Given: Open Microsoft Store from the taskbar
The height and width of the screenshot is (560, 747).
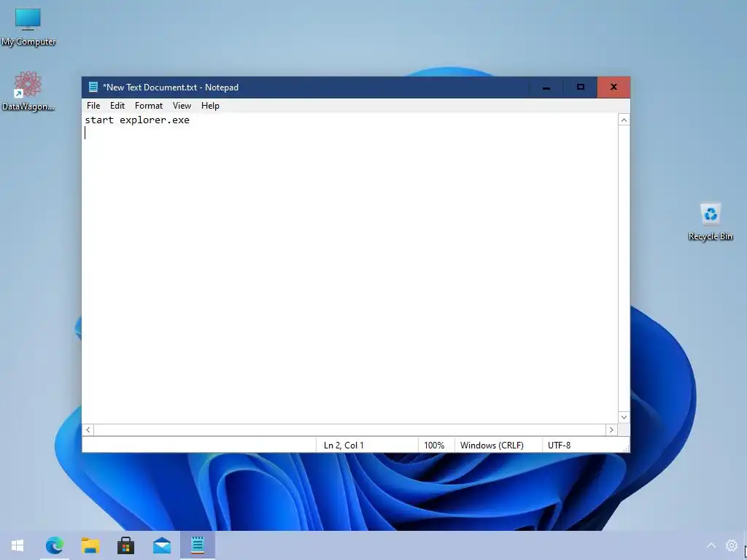Looking at the screenshot, I should click(125, 545).
